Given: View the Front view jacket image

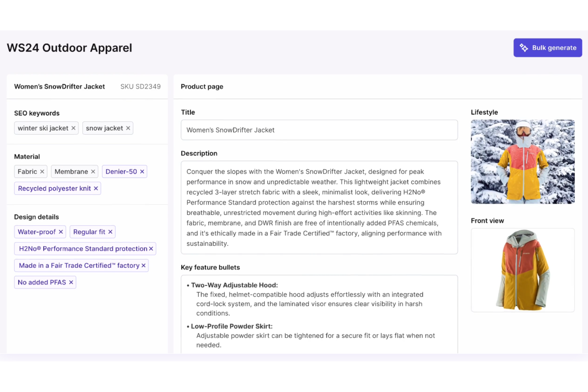Looking at the screenshot, I should click(522, 270).
